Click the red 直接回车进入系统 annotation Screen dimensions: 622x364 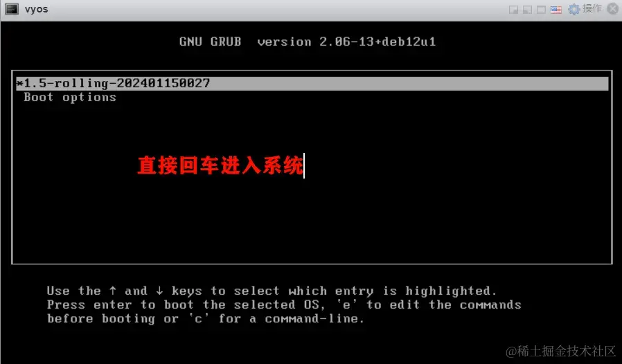(x=220, y=165)
